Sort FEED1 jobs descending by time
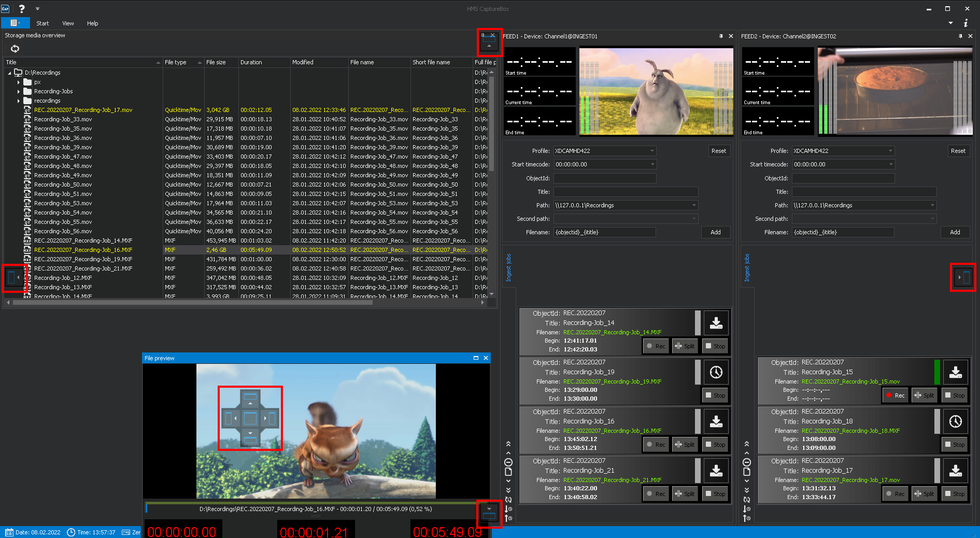 (x=508, y=509)
